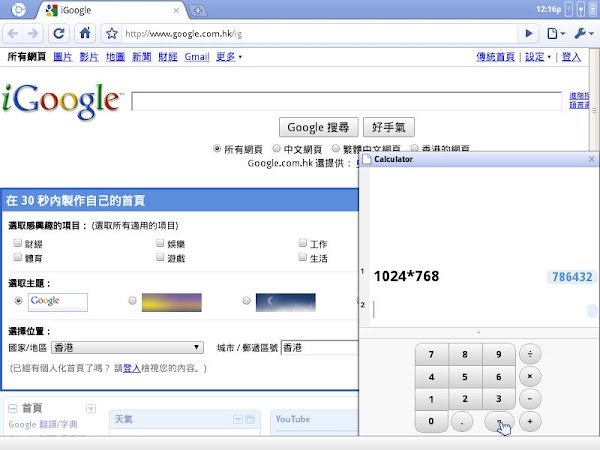Open a new tab with plus button
This screenshot has height=450, width=600.
click(x=198, y=10)
